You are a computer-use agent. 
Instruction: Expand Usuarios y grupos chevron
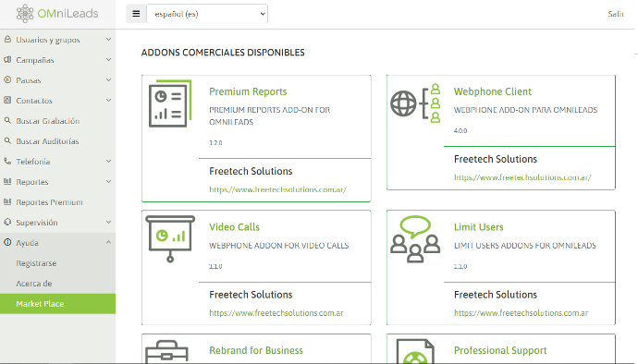coord(108,40)
